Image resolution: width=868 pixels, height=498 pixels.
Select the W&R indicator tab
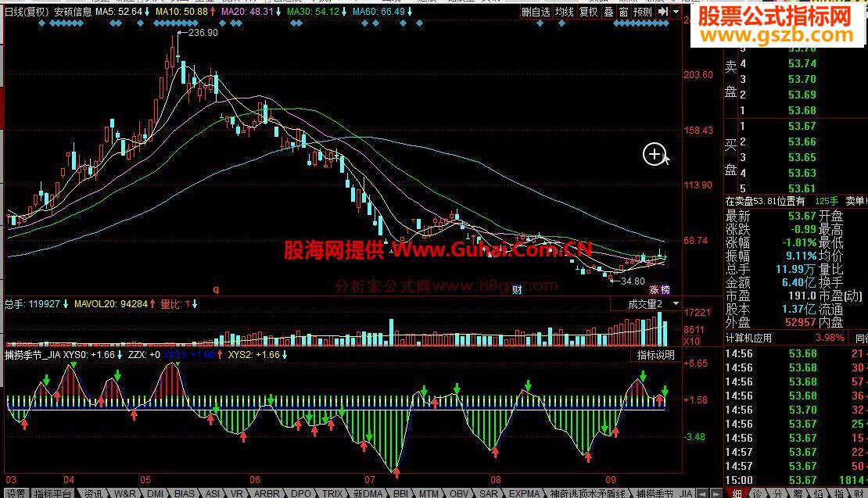[x=124, y=493]
